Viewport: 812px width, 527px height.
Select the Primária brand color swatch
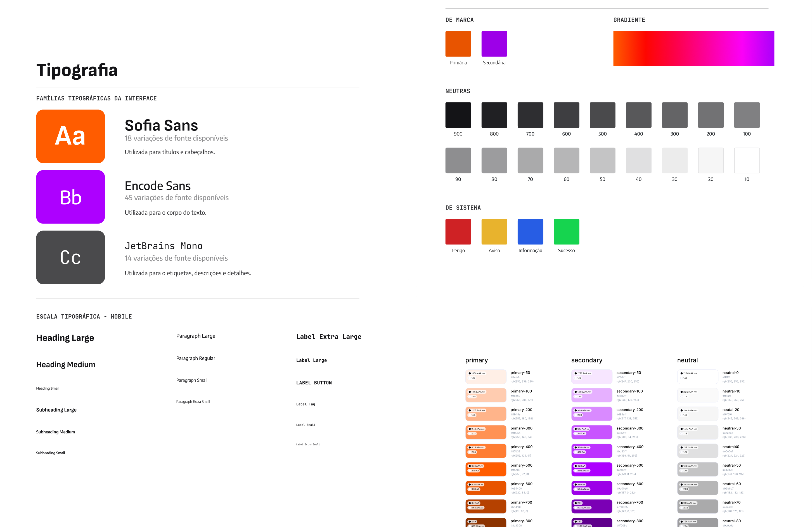(x=458, y=44)
